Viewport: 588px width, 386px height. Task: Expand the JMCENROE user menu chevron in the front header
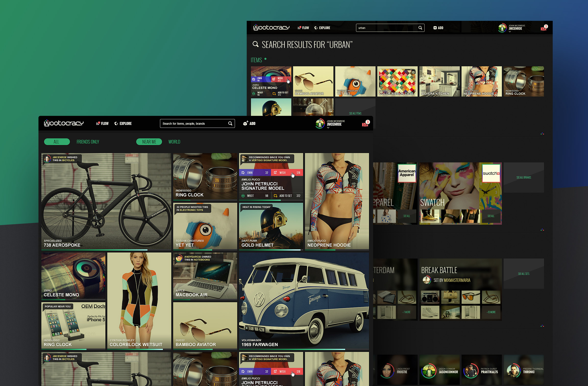(328, 128)
